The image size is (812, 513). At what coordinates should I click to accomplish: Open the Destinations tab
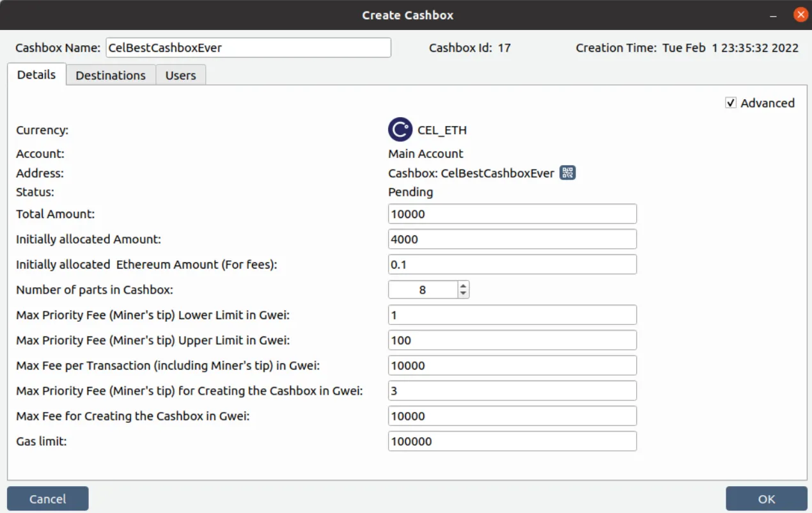(x=111, y=75)
